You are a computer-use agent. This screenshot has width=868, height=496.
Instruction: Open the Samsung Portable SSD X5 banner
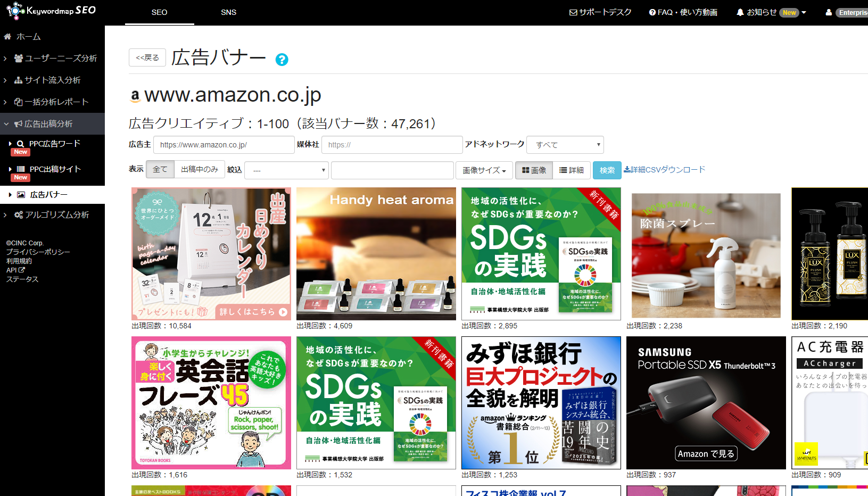click(706, 403)
